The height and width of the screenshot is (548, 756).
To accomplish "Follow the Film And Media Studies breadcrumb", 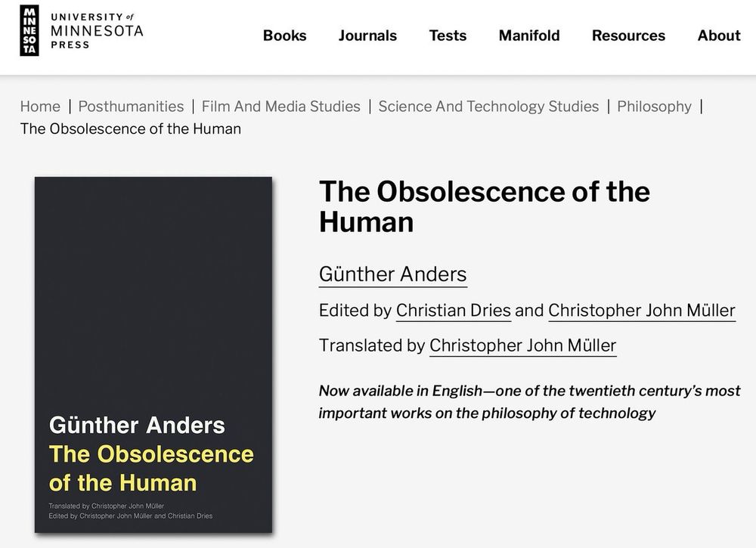I will pos(281,106).
